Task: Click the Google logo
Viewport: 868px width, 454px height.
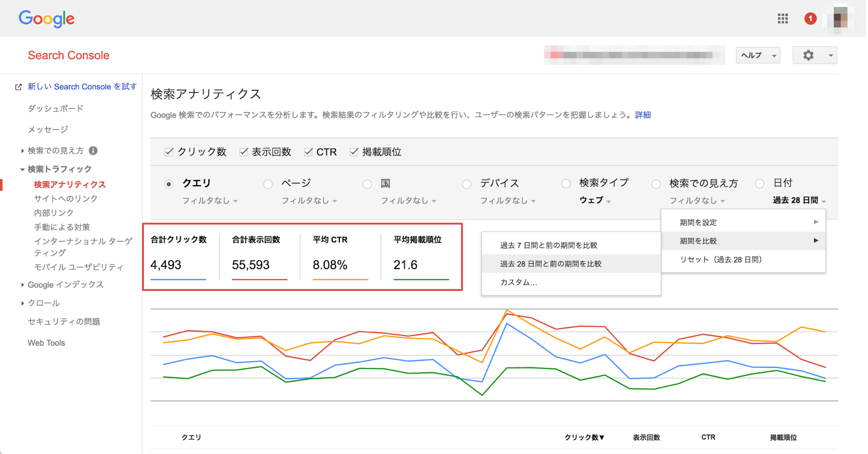Action: [46, 19]
